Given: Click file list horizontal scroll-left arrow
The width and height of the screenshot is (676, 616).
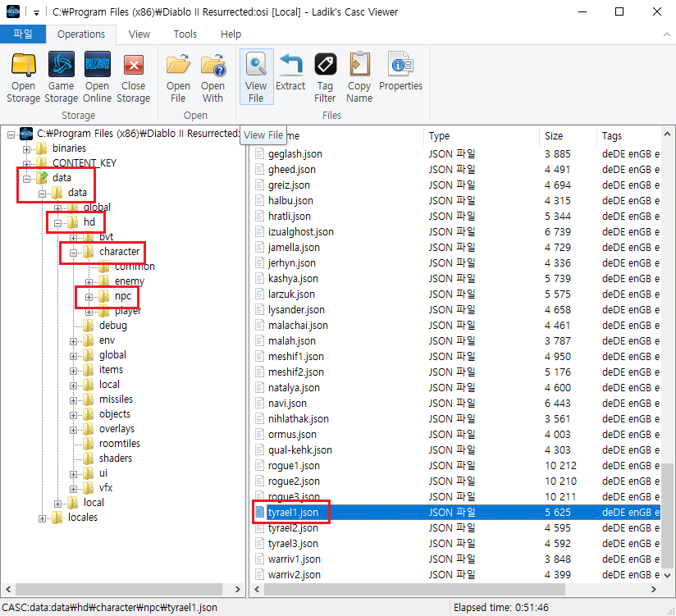Looking at the screenshot, I should 257,589.
